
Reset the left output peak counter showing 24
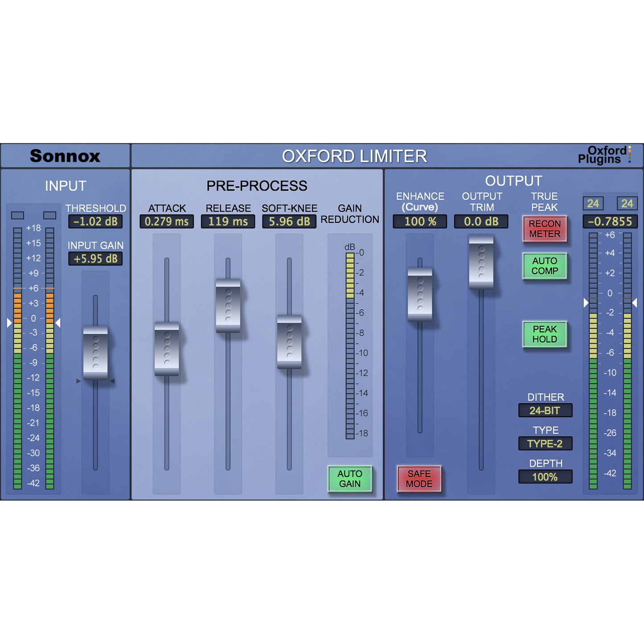[x=593, y=204]
